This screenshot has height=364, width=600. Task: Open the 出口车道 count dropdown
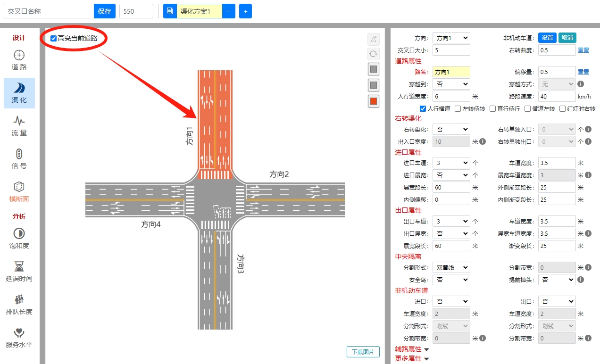451,221
